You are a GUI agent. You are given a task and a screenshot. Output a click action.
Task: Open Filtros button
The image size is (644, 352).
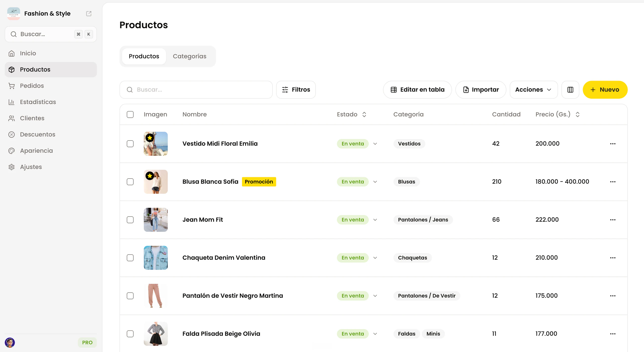click(296, 90)
